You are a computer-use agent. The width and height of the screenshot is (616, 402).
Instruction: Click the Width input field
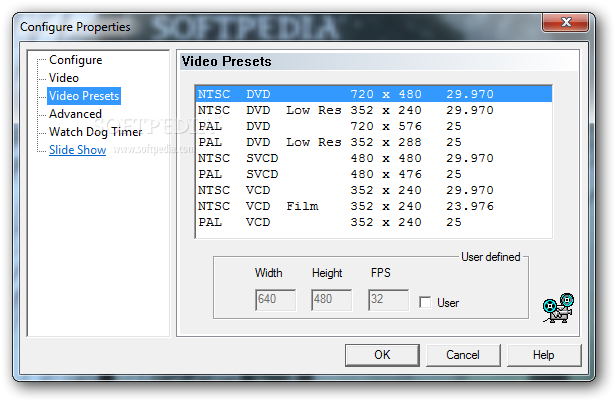point(275,300)
